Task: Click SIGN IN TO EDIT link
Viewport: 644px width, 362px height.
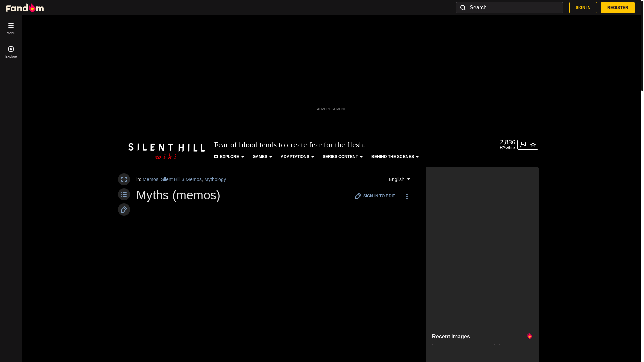Action: 375,196
